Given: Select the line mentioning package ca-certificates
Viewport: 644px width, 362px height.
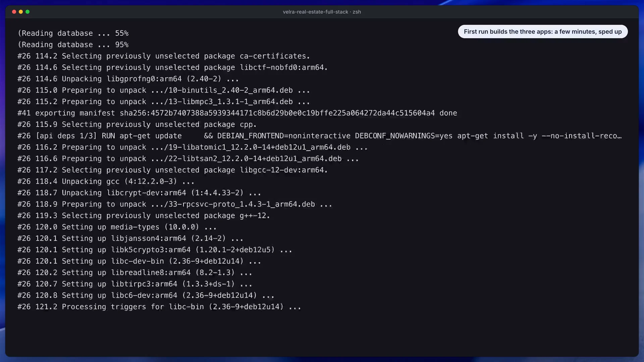Looking at the screenshot, I should coord(164,56).
